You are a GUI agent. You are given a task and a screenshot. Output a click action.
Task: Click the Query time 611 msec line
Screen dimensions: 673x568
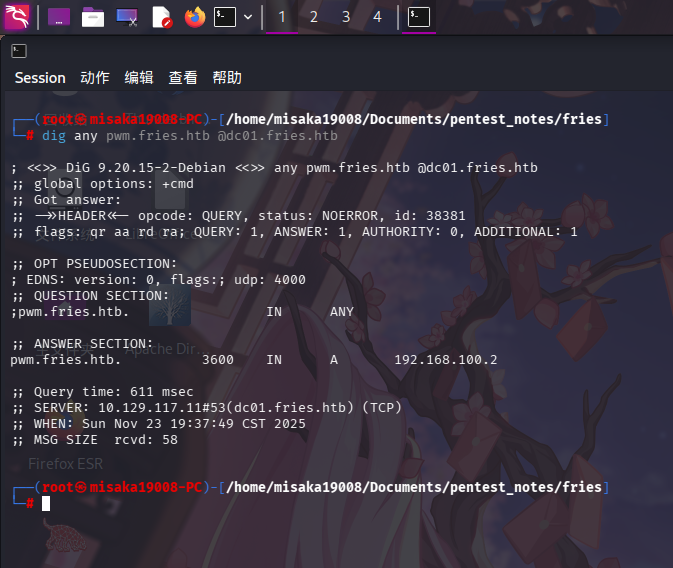pyautogui.click(x=103, y=392)
